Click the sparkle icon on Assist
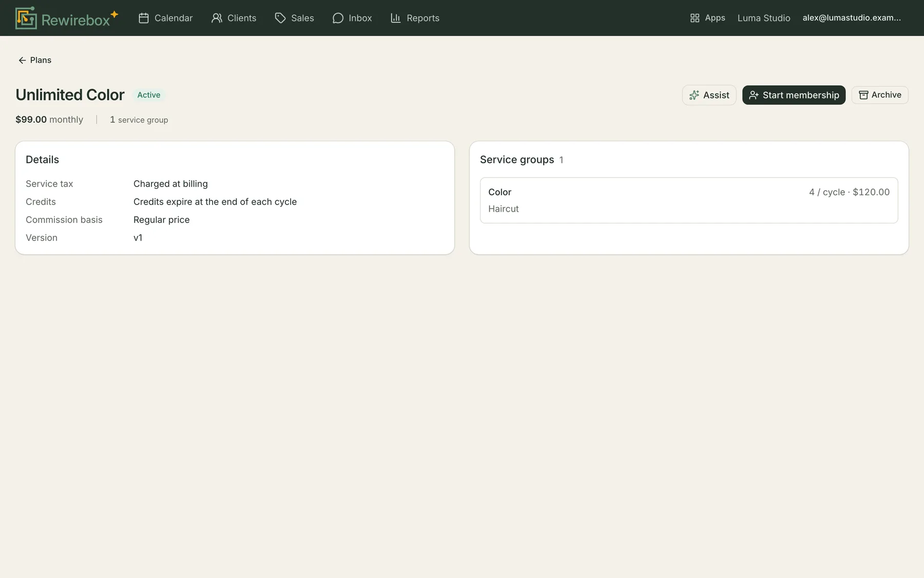Image resolution: width=924 pixels, height=578 pixels. pos(694,95)
